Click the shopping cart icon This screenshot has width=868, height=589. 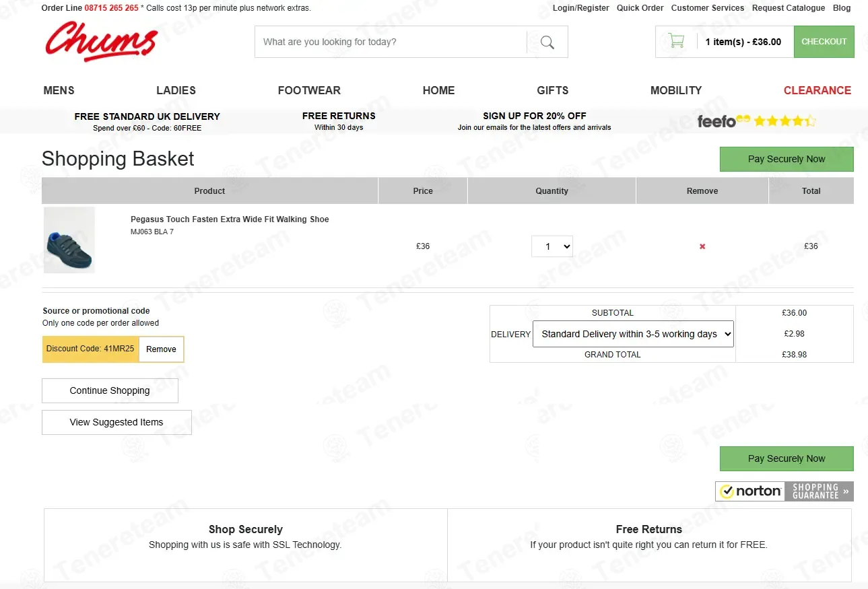click(676, 41)
